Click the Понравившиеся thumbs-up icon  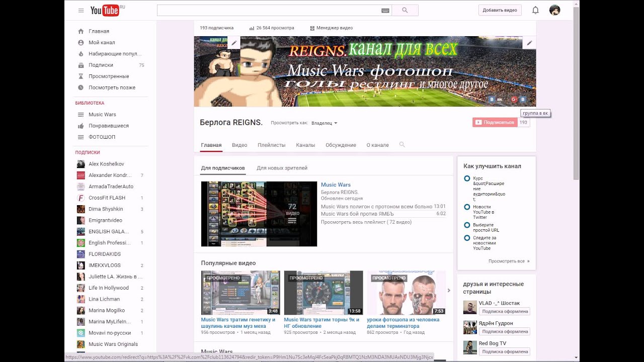click(x=80, y=126)
